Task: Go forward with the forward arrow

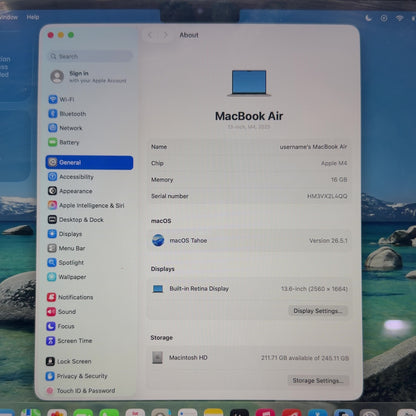Action: pos(165,35)
